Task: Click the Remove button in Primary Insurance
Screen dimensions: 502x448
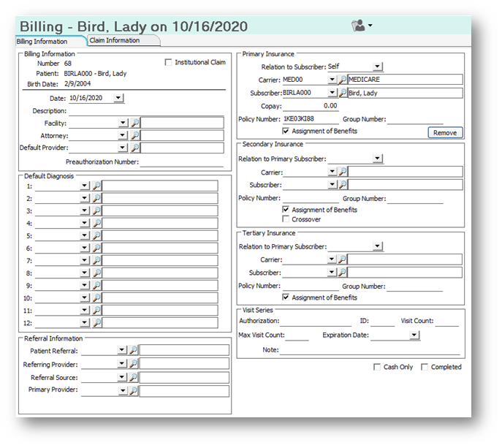Action: [x=445, y=132]
